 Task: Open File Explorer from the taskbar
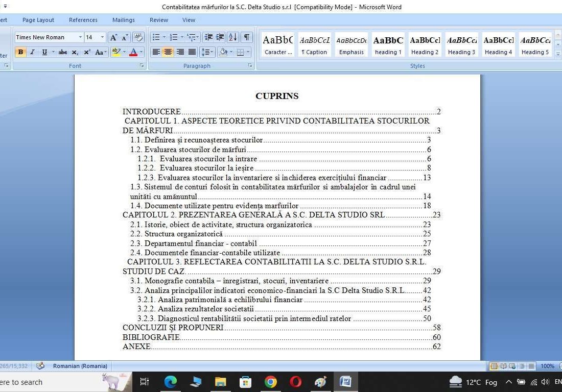(220, 382)
